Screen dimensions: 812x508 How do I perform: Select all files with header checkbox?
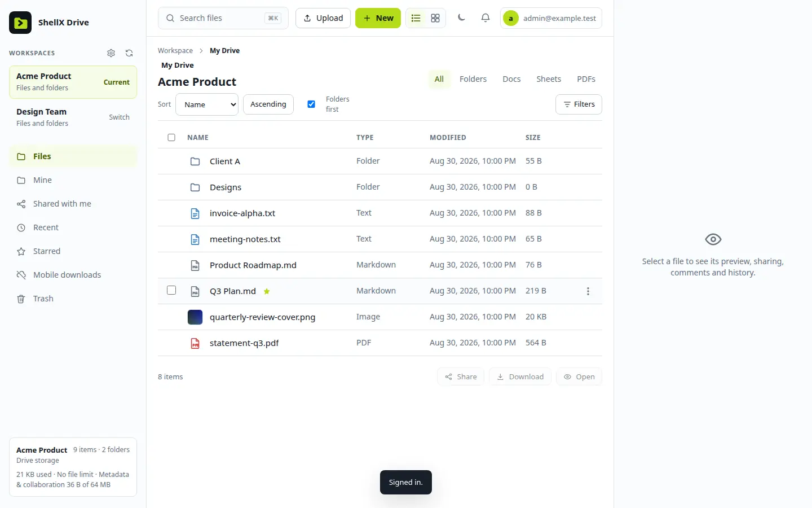(171, 137)
